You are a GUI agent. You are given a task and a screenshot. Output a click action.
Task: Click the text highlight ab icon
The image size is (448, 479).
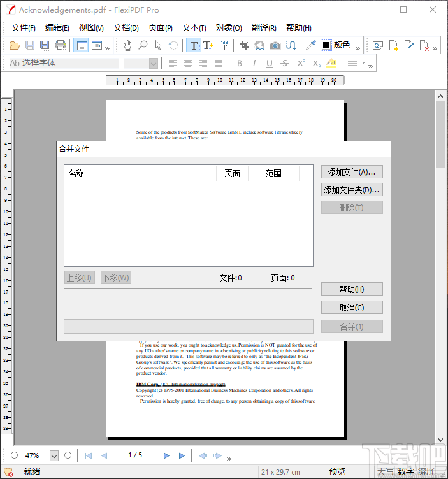(x=331, y=63)
